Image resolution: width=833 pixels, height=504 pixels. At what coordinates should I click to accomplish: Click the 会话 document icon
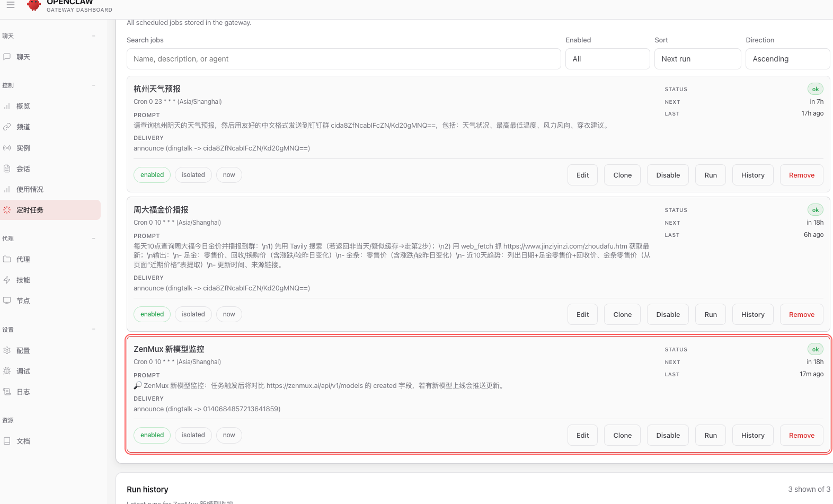click(x=7, y=169)
